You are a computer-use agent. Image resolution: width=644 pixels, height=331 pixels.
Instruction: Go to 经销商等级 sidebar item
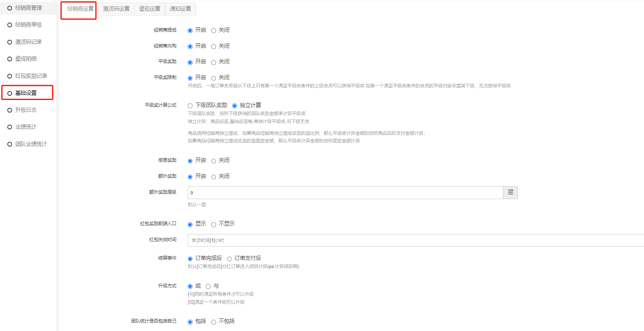pyautogui.click(x=28, y=25)
